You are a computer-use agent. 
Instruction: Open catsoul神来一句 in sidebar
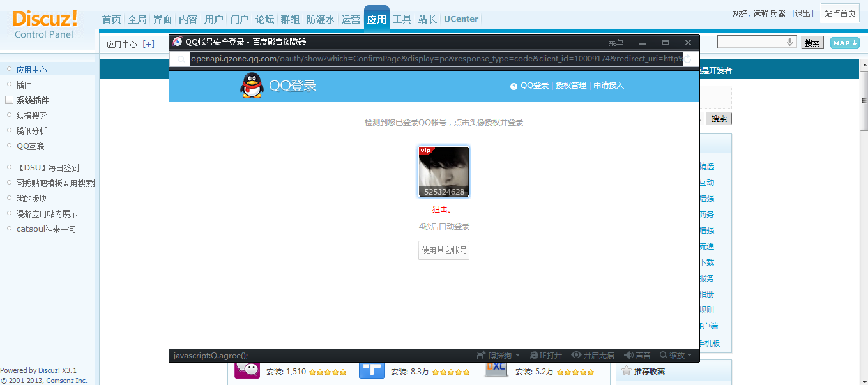(46, 229)
